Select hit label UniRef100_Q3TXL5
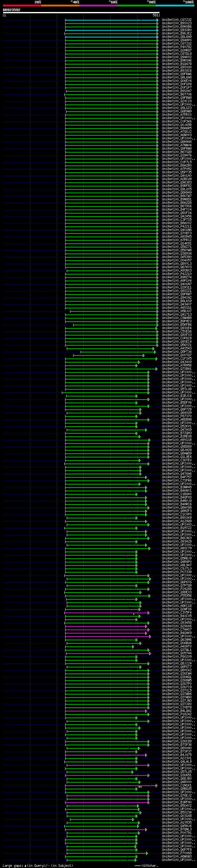 tap(177, 690)
